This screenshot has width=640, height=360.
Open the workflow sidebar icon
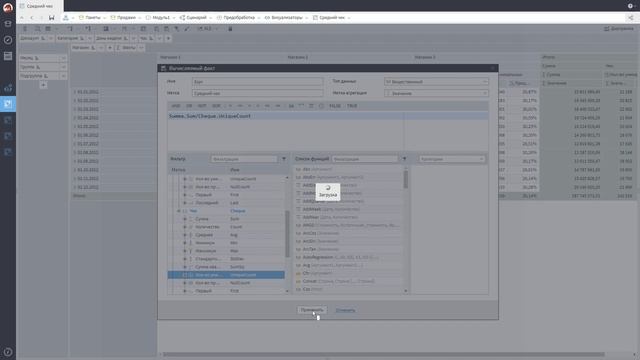(x=8, y=88)
